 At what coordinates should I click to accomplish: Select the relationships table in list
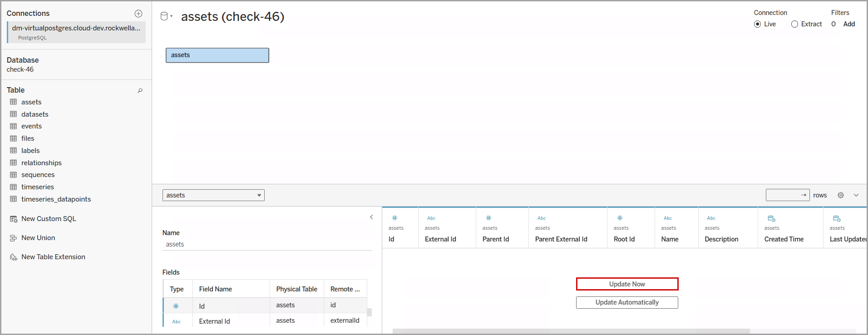pyautogui.click(x=41, y=163)
